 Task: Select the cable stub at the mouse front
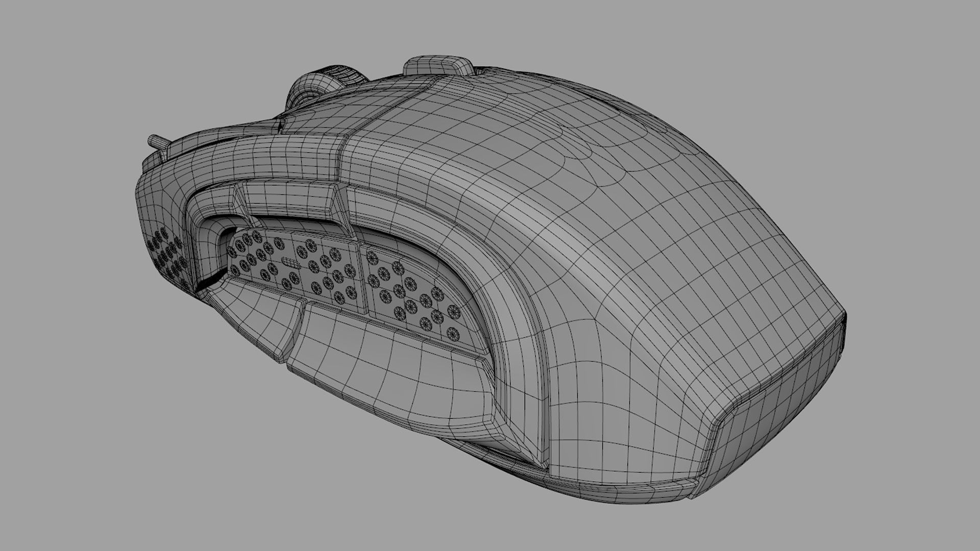159,143
